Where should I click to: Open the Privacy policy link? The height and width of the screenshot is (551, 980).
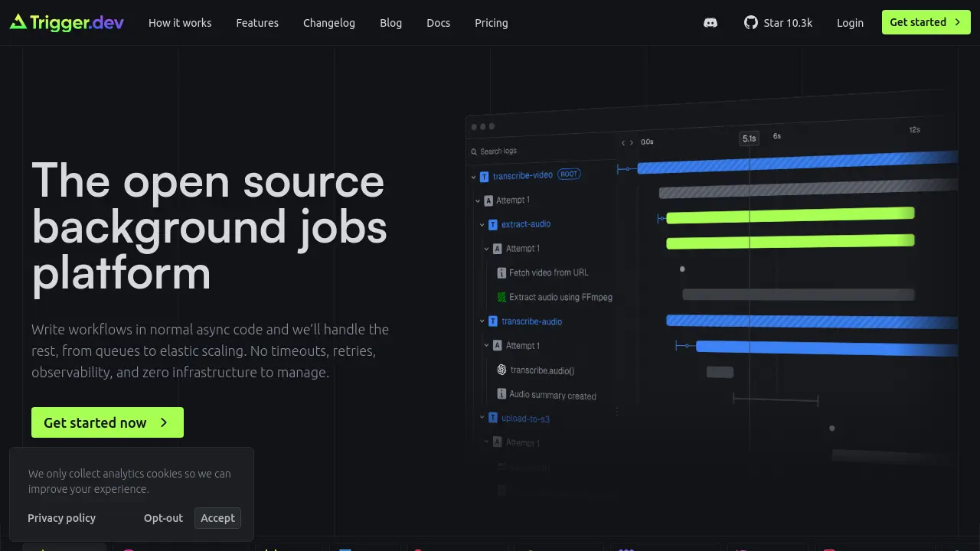pos(61,518)
